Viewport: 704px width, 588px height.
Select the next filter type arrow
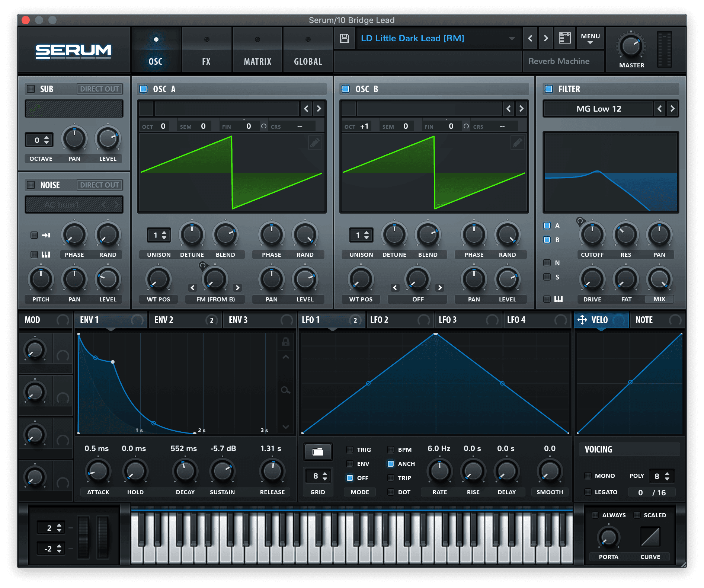[x=672, y=109]
